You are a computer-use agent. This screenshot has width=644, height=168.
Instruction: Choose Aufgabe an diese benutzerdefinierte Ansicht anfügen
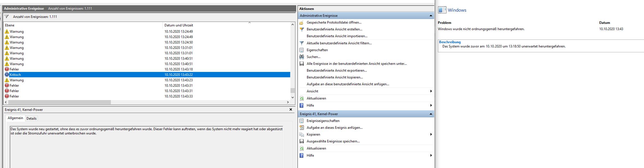348,84
